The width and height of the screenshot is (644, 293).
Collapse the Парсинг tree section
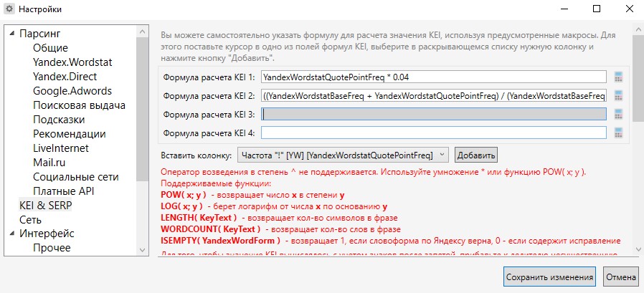tap(11, 34)
